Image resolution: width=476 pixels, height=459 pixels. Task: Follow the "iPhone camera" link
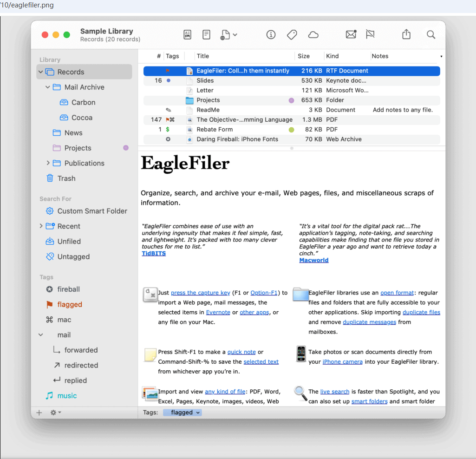pos(342,361)
